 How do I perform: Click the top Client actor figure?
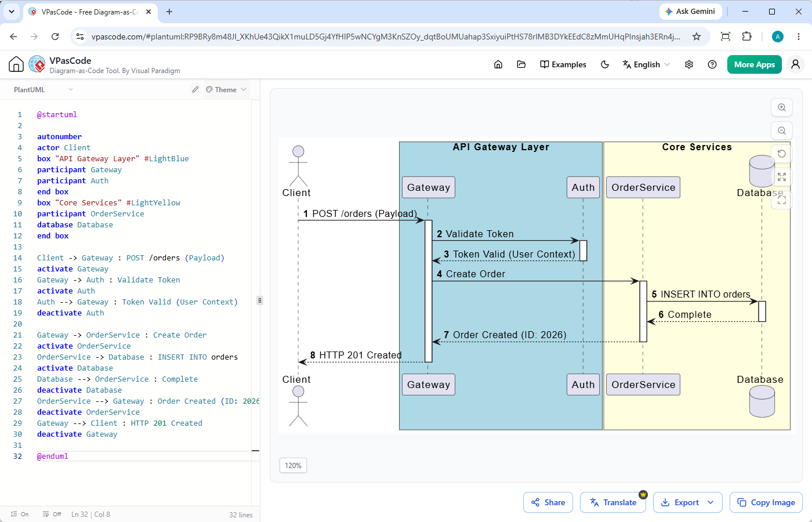(298, 166)
